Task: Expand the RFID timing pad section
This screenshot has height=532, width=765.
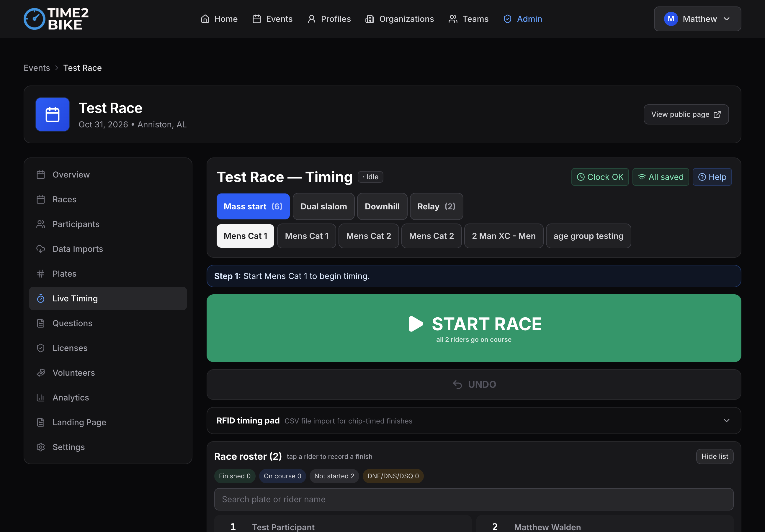Action: point(473,421)
